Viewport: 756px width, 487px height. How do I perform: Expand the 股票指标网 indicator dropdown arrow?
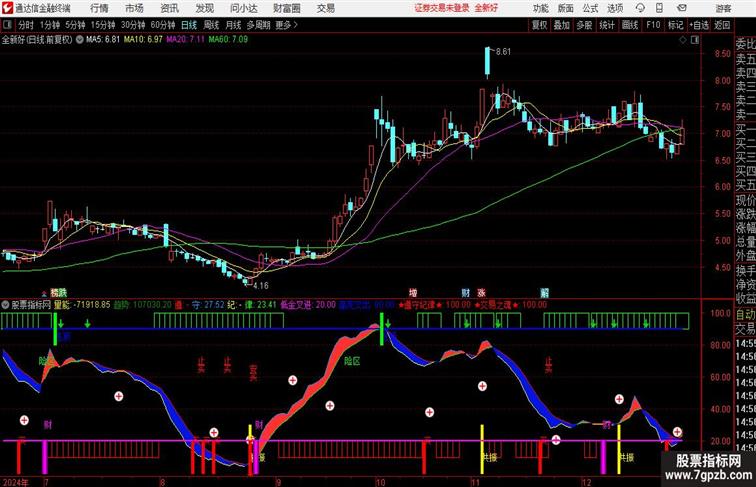tap(5, 305)
